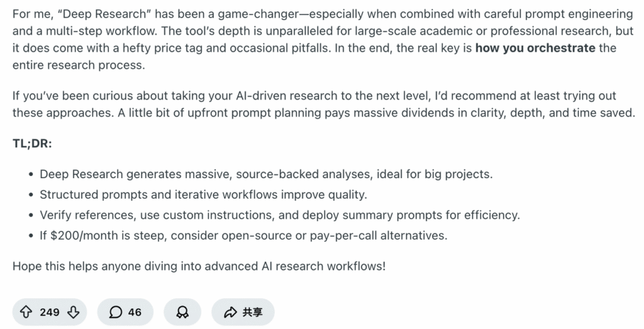644x329 pixels.
Task: Click the "TL;DR:" heading
Action: [x=32, y=143]
